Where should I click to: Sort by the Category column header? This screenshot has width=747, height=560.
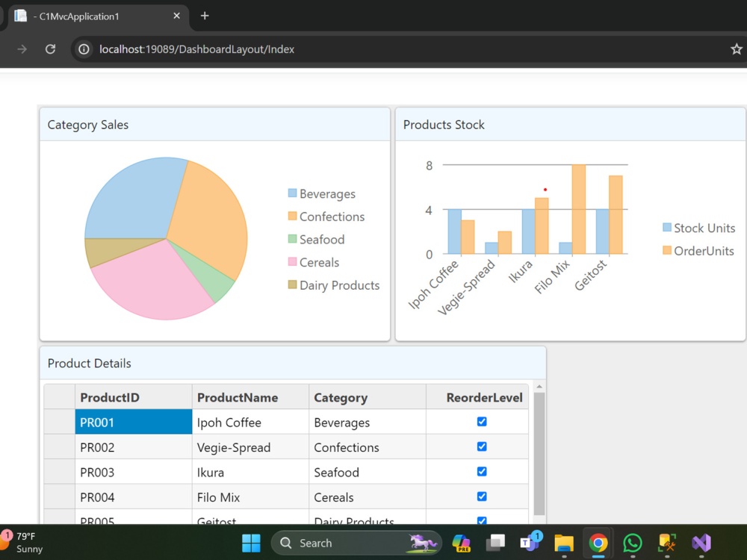[368, 397]
